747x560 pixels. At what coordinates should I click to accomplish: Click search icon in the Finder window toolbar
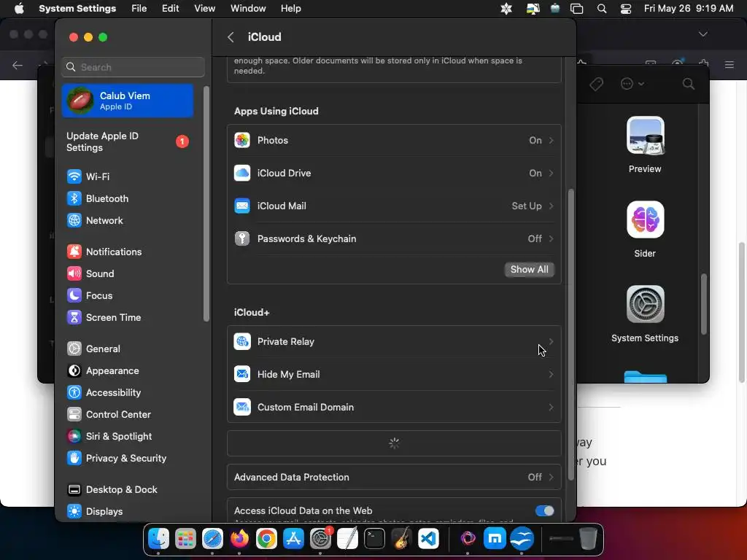coord(689,85)
